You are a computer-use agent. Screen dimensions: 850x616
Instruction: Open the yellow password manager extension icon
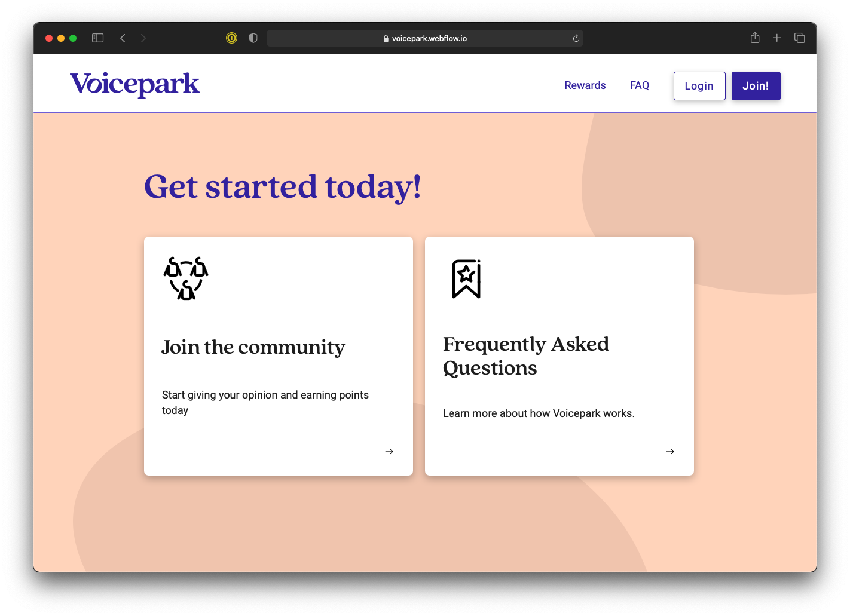[x=231, y=38]
